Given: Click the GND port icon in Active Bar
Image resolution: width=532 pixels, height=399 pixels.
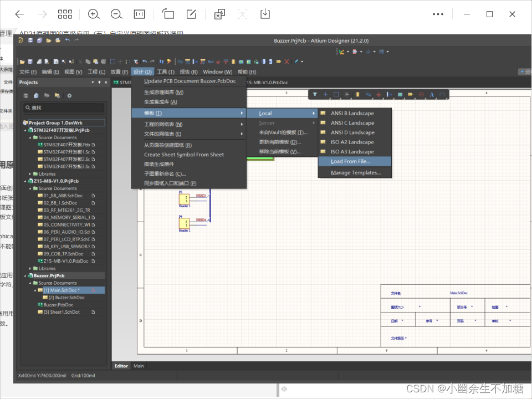Looking at the screenshot, I should [378, 94].
